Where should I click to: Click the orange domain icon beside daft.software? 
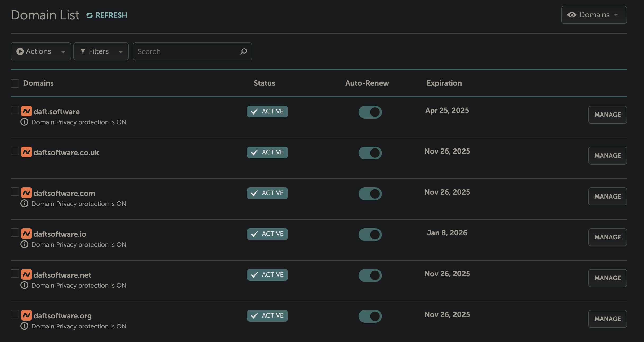(27, 111)
